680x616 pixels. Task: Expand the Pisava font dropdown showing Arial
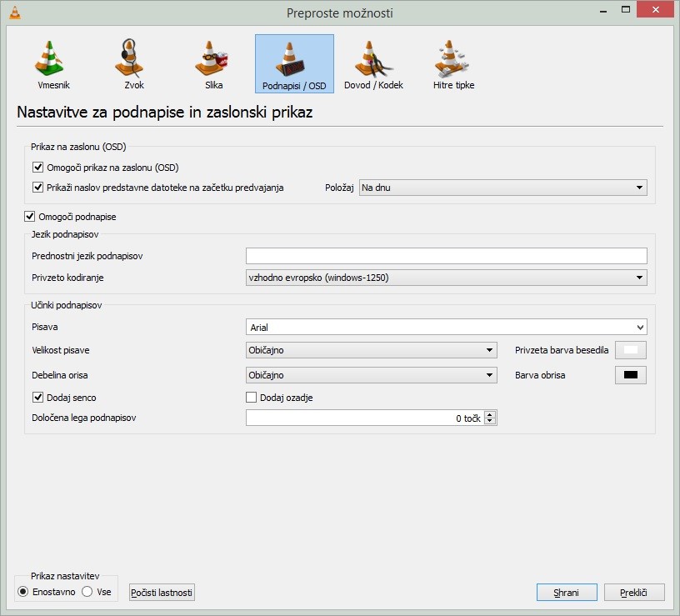[x=446, y=328]
